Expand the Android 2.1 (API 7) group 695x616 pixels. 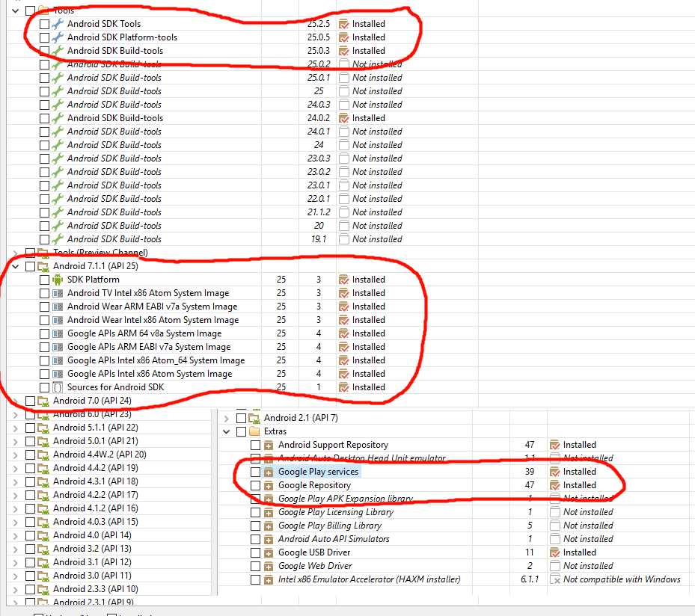click(227, 418)
